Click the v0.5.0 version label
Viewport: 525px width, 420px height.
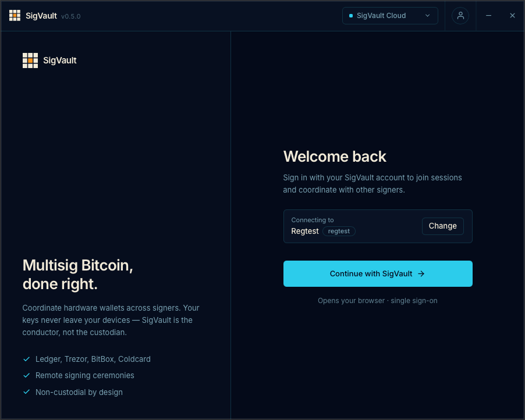pos(70,16)
